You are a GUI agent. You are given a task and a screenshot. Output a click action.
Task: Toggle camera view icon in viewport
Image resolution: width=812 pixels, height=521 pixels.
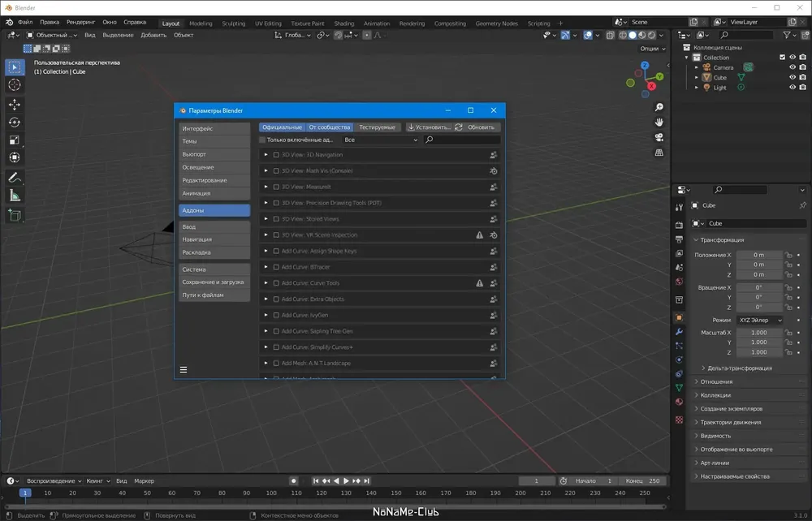coord(659,138)
